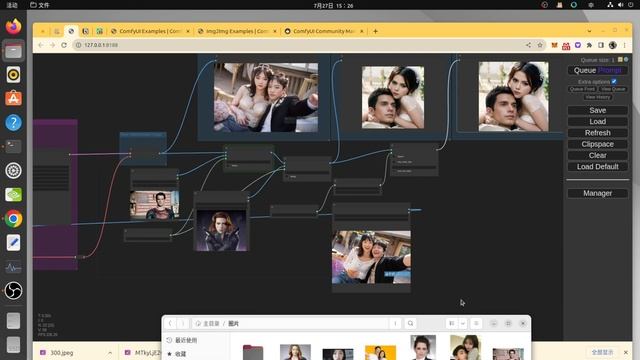Open Terminal from the dock
The width and height of the screenshot is (640, 360).
13,147
